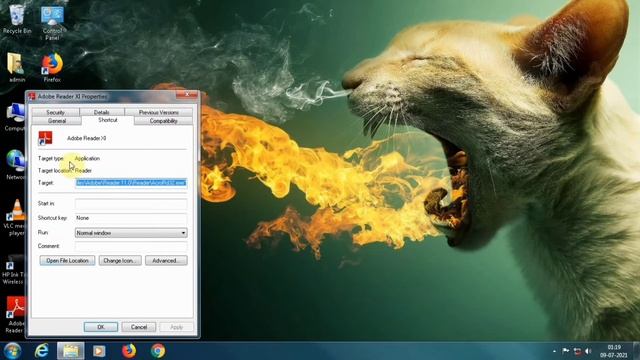Click the Target path input field
This screenshot has width=640, height=360.
pyautogui.click(x=131, y=183)
